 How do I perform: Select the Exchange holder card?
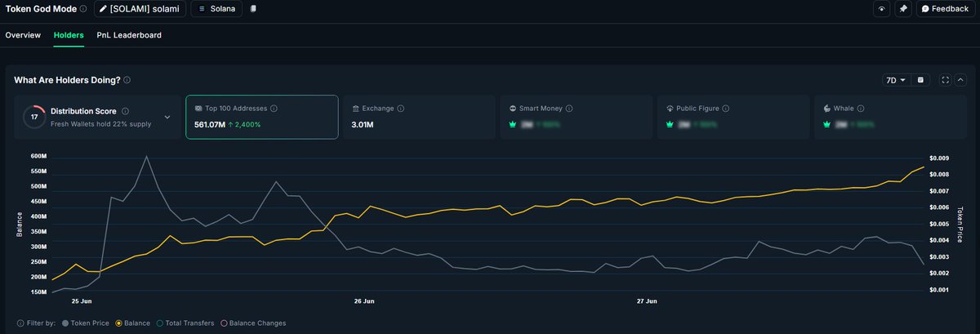click(419, 117)
